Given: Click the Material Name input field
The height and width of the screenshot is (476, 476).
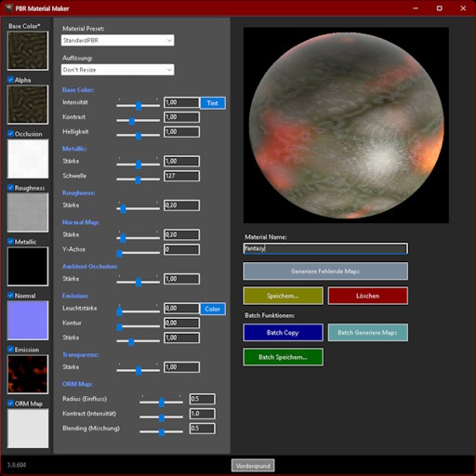Looking at the screenshot, I should pos(325,248).
